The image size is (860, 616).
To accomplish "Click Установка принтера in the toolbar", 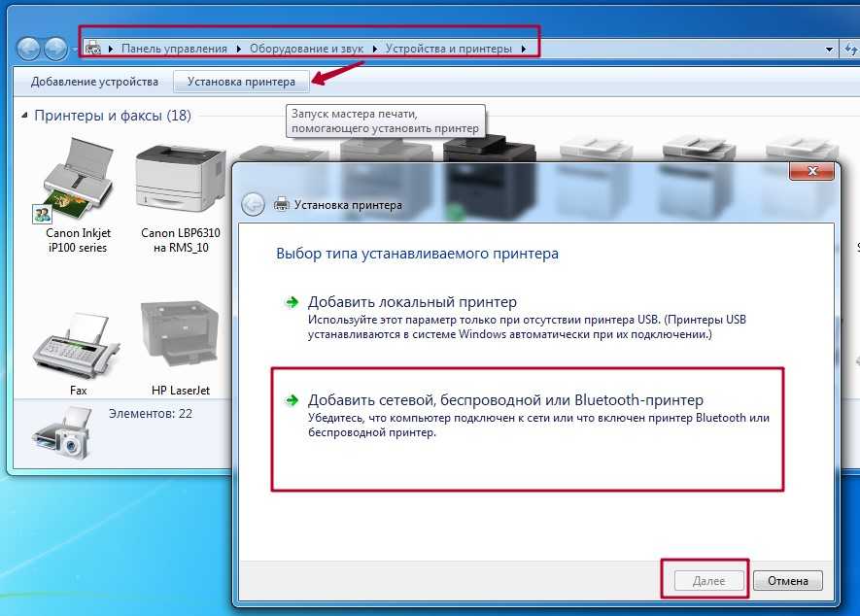I will pyautogui.click(x=241, y=82).
